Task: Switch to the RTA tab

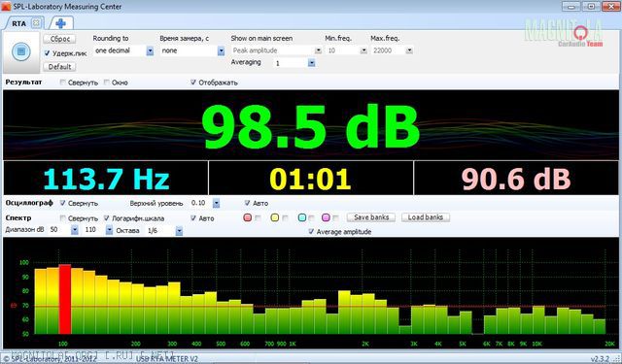Action: (x=18, y=23)
